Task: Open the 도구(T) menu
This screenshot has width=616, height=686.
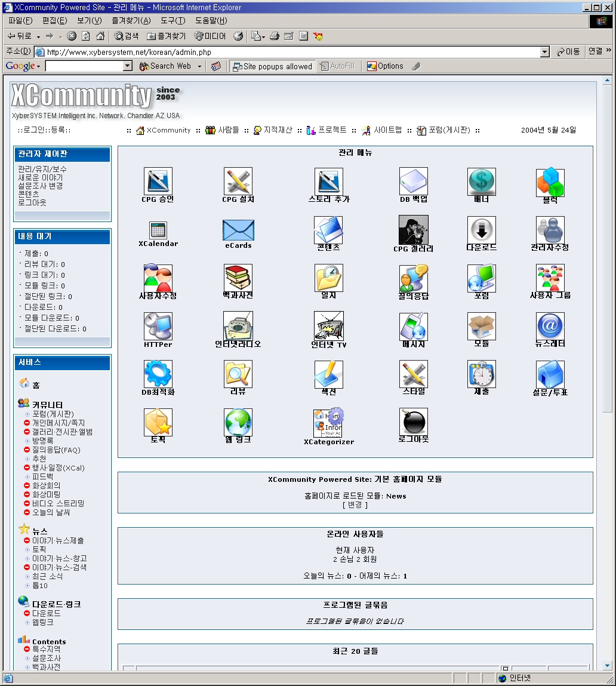Action: click(x=173, y=21)
